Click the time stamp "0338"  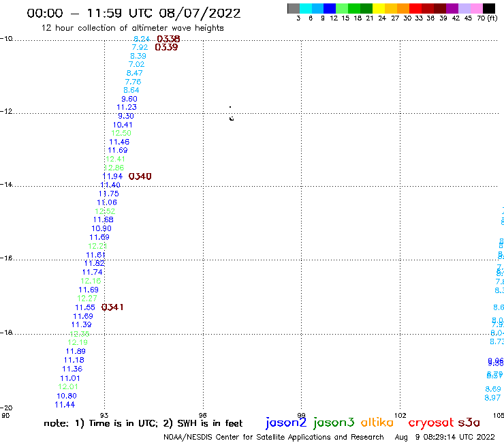pos(168,39)
